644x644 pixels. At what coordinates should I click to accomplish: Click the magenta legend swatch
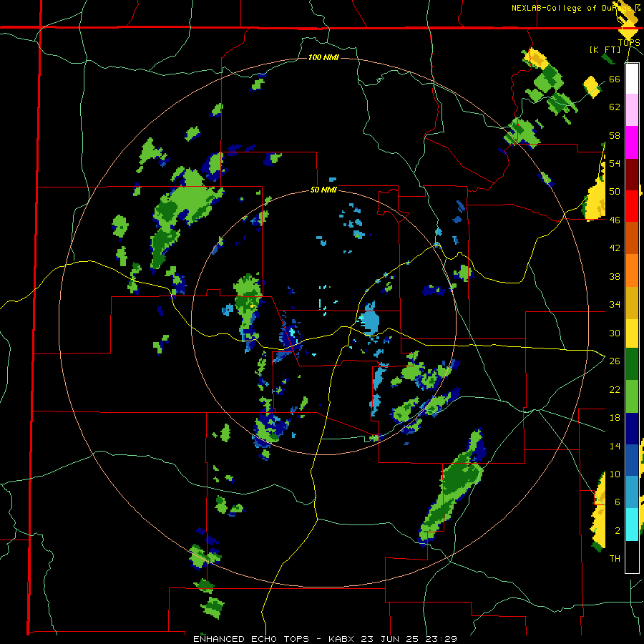632,142
